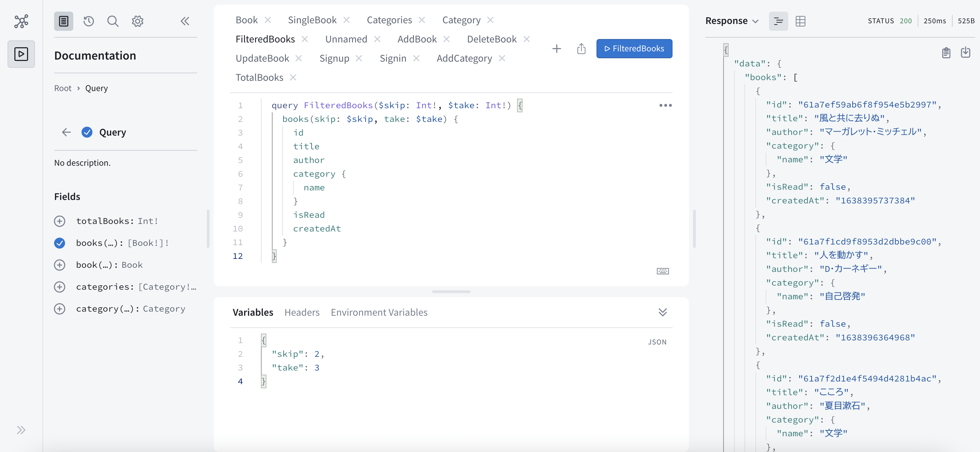980x452 pixels.
Task: Close the AddCategory tab
Action: 502,58
